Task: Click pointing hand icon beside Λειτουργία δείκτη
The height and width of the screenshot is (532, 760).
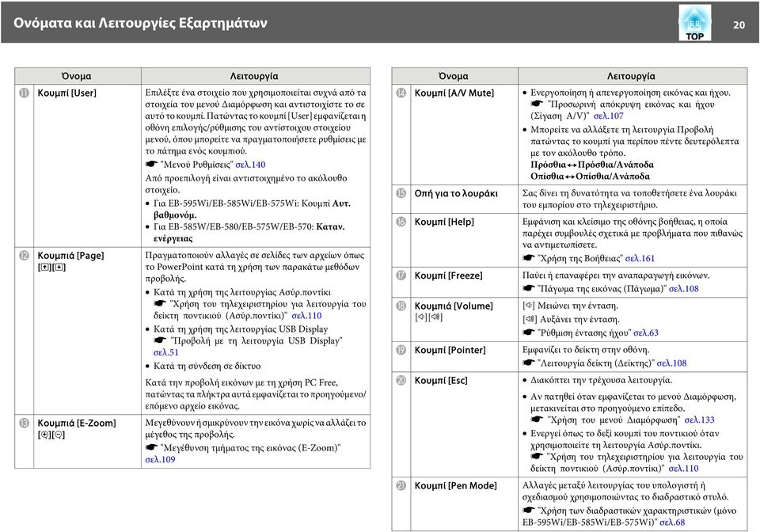Action: click(x=529, y=363)
